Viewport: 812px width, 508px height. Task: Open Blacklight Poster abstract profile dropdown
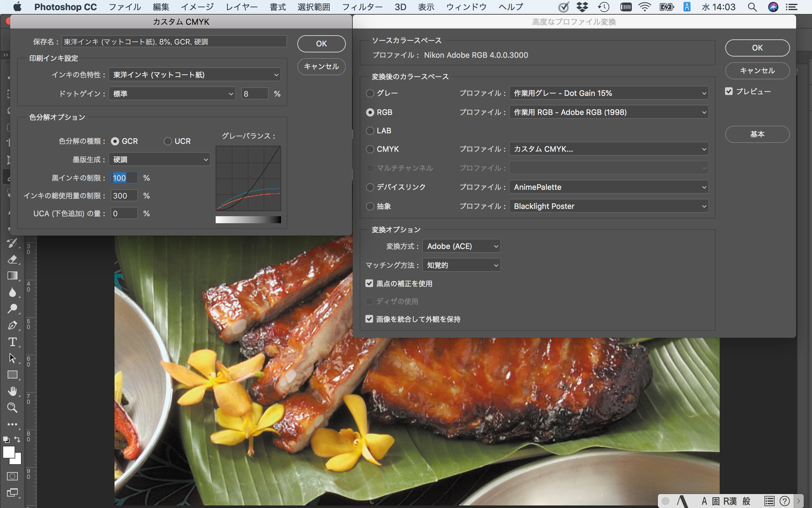coord(609,206)
